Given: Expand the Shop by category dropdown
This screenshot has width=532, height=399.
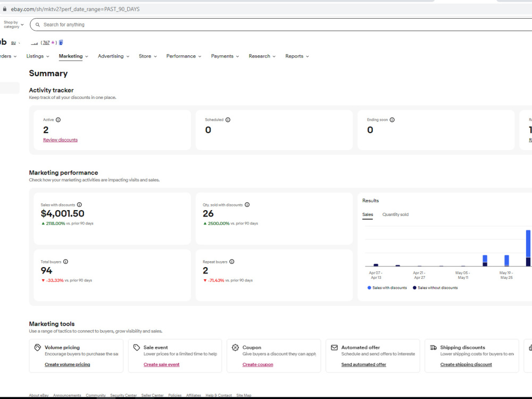Looking at the screenshot, I should pos(14,24).
